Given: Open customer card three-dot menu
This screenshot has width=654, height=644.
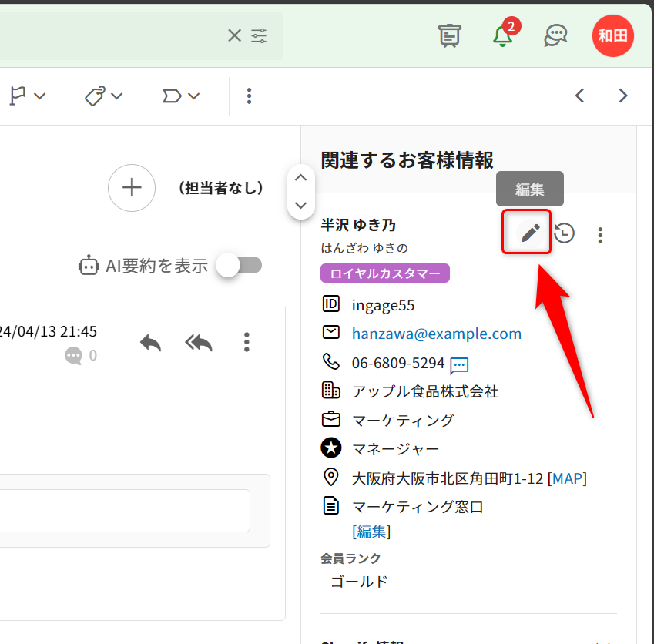Looking at the screenshot, I should 601,235.
